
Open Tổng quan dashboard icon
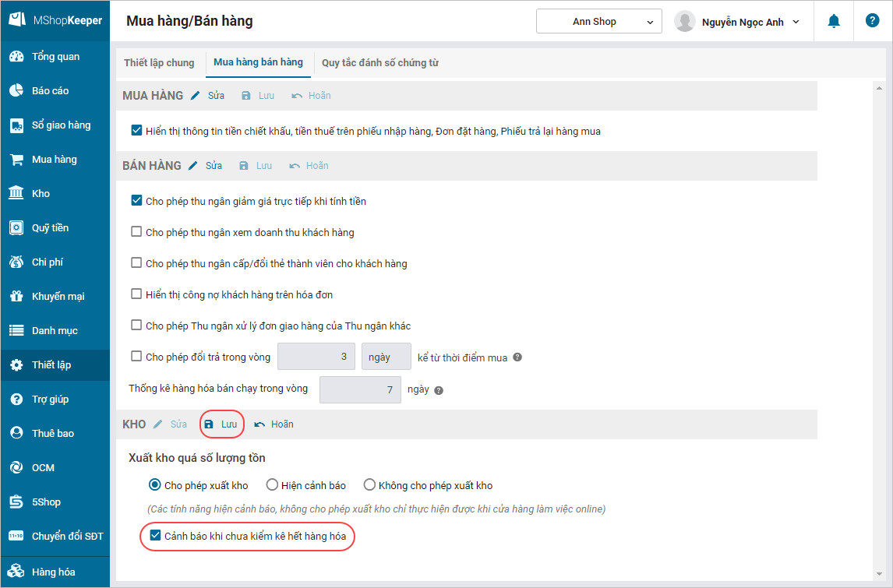16,56
